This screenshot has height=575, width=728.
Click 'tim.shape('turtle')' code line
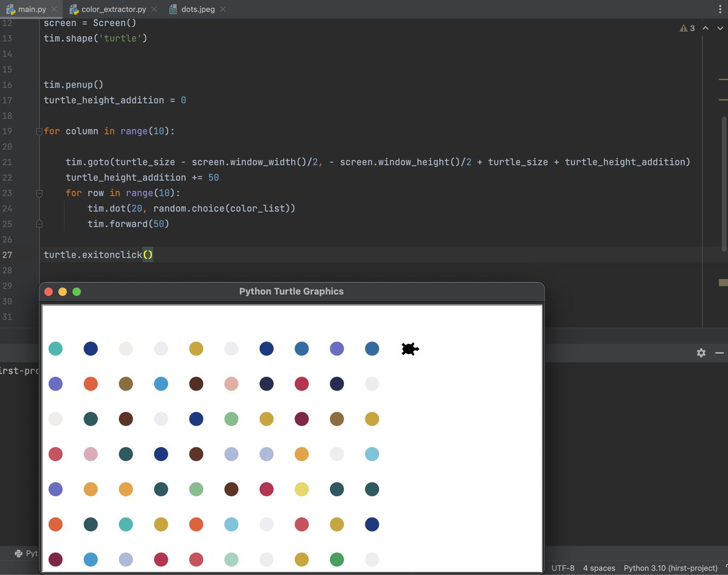pyautogui.click(x=95, y=38)
